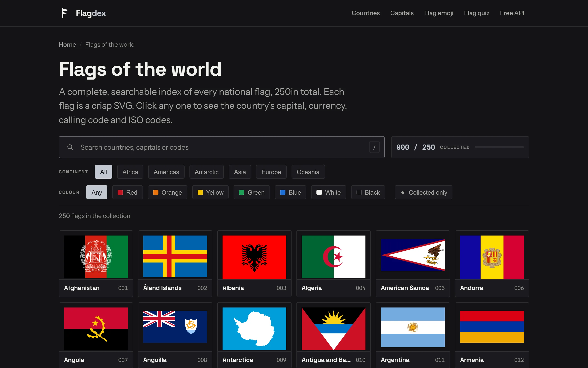Click the Angola card name
The height and width of the screenshot is (368, 588).
click(74, 360)
